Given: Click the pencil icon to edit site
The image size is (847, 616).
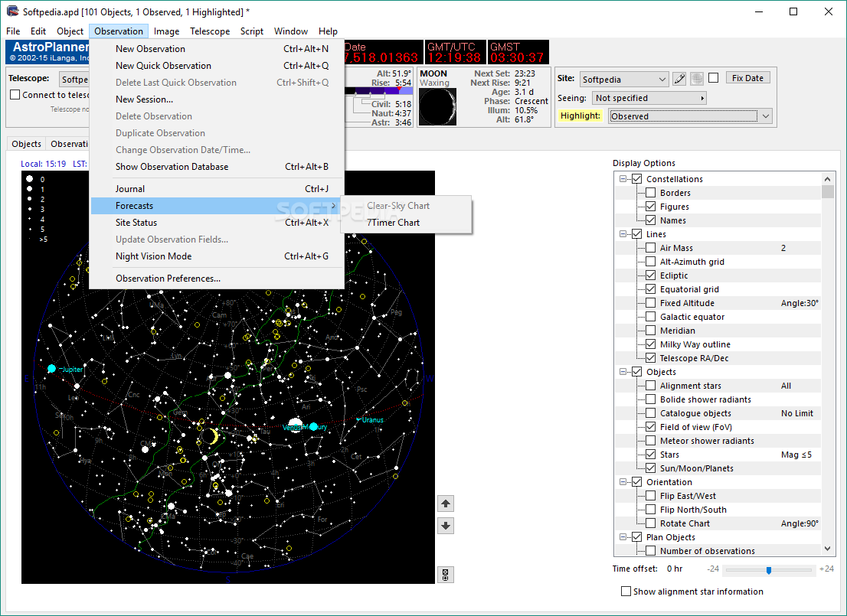Looking at the screenshot, I should pos(679,79).
